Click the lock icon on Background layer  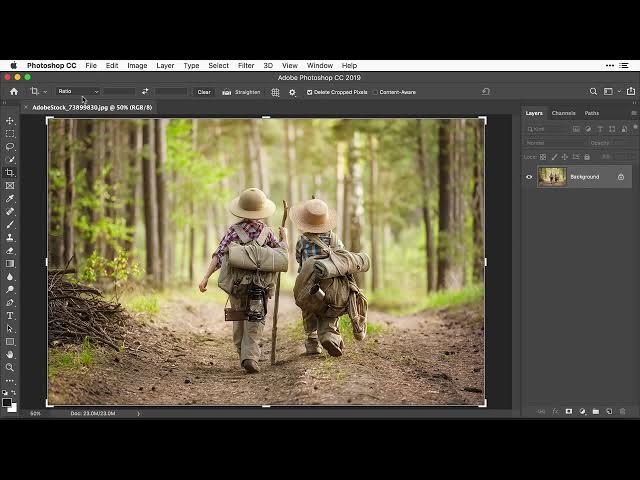click(x=620, y=177)
